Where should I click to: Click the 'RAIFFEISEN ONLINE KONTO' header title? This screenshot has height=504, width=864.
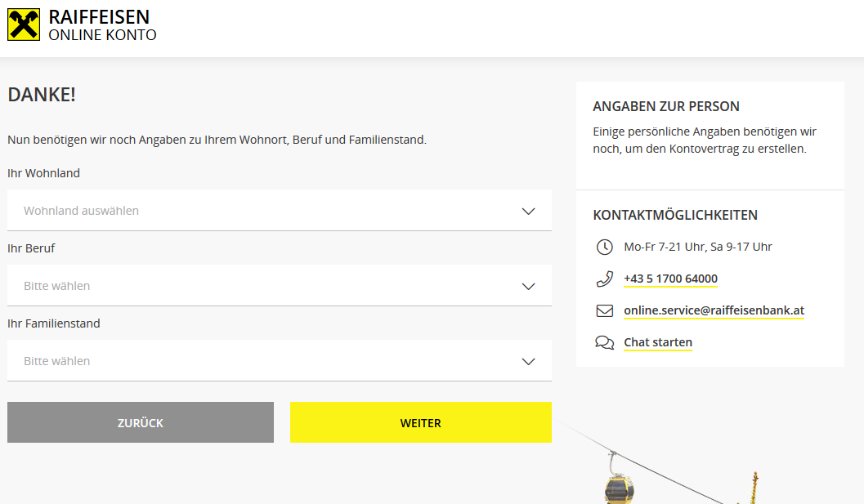101,25
